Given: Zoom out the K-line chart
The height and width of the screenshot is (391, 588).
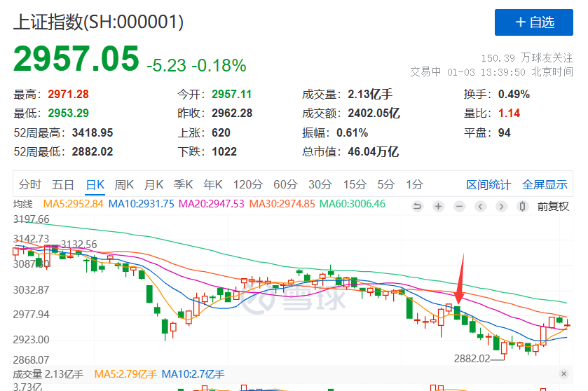Looking at the screenshot, I should tap(459, 206).
